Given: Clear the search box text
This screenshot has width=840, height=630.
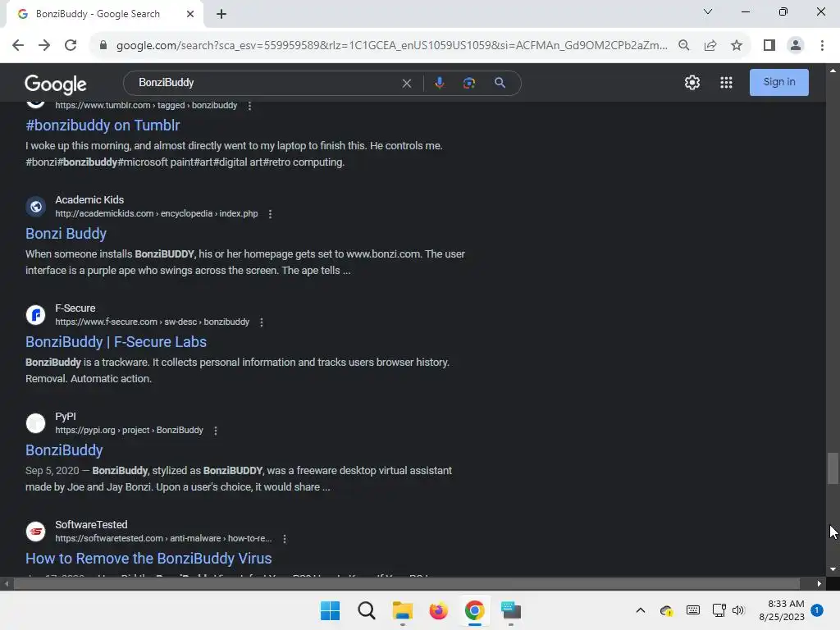Looking at the screenshot, I should click(x=407, y=83).
